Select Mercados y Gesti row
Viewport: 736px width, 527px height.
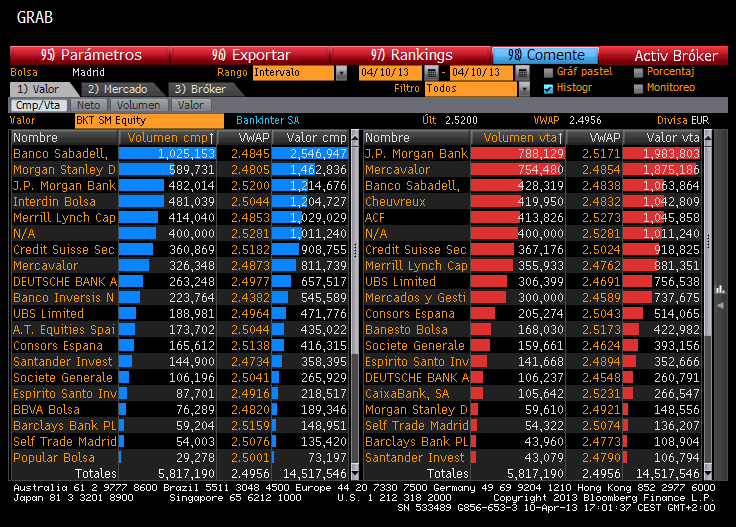click(x=533, y=298)
